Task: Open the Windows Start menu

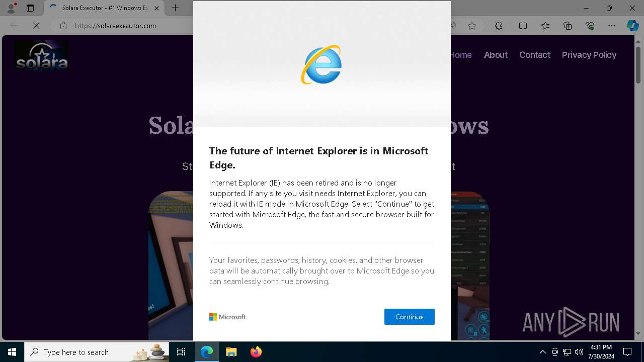Action: coord(12,352)
